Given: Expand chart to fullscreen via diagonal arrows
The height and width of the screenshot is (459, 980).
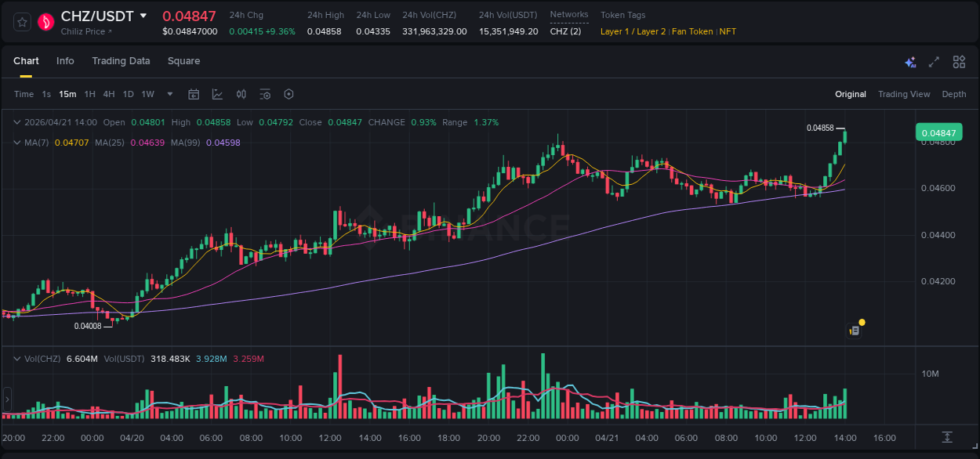Looking at the screenshot, I should click(933, 61).
